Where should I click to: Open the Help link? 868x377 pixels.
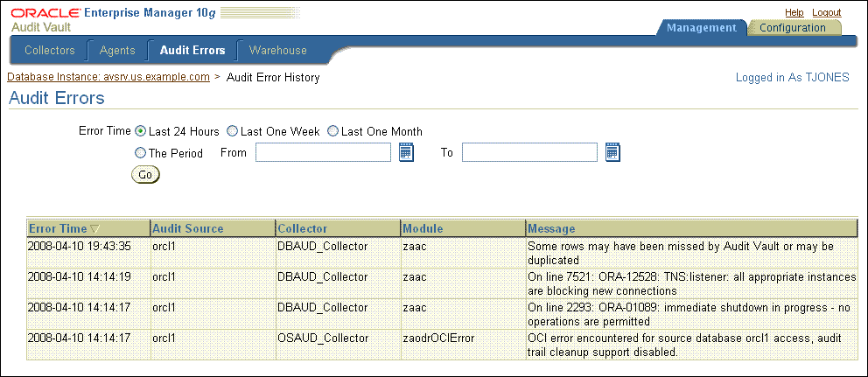(x=794, y=12)
